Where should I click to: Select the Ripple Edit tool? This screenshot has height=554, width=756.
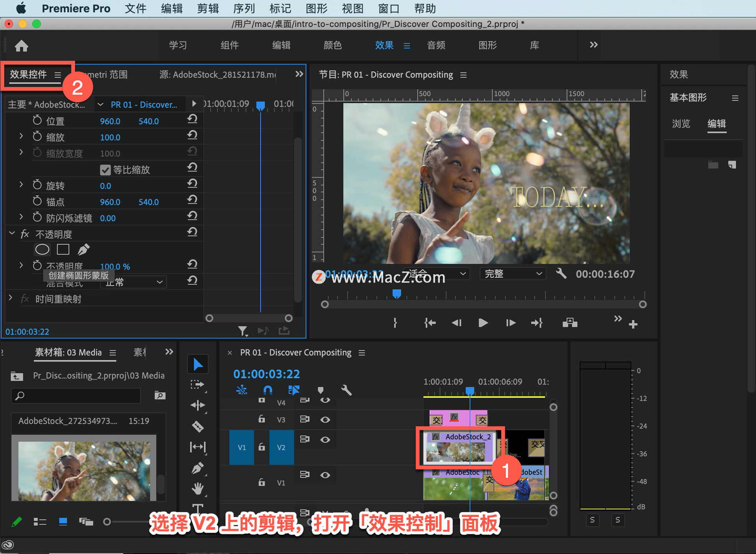pos(198,405)
